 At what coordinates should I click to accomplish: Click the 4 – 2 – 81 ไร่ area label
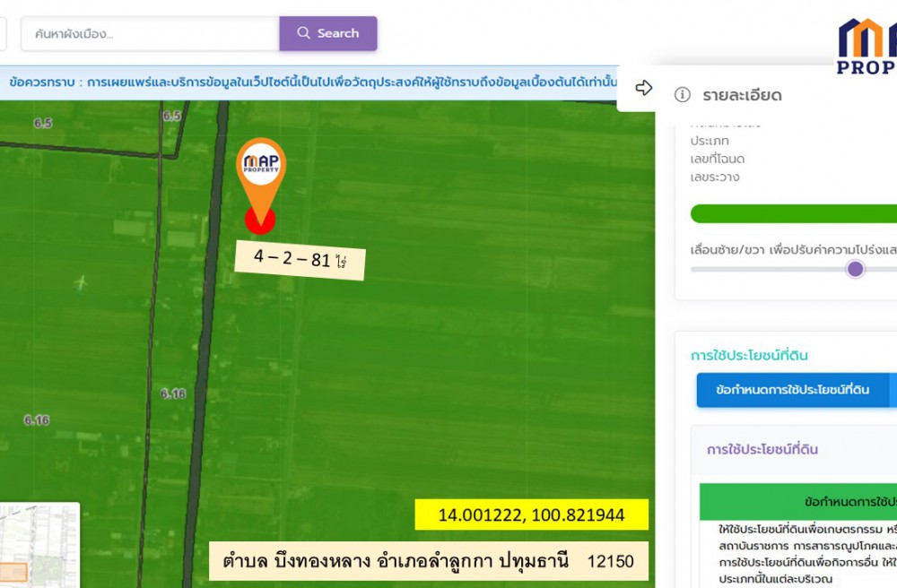click(300, 260)
